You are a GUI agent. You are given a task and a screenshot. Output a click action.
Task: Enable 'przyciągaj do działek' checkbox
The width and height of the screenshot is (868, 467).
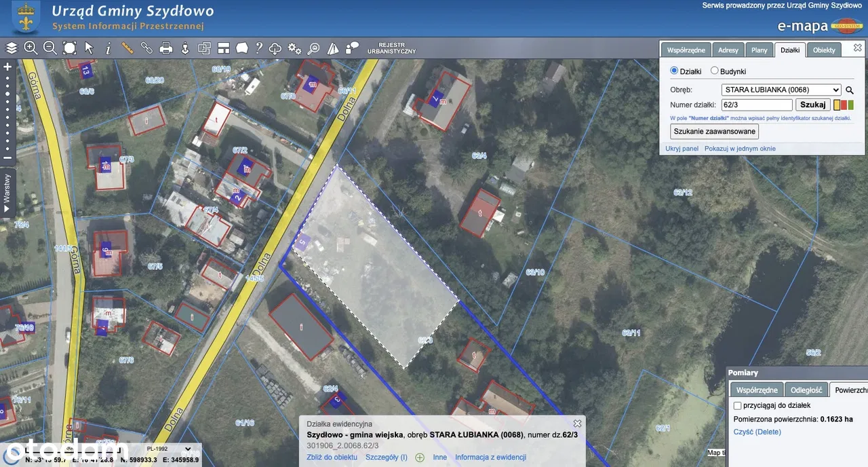[x=738, y=405]
